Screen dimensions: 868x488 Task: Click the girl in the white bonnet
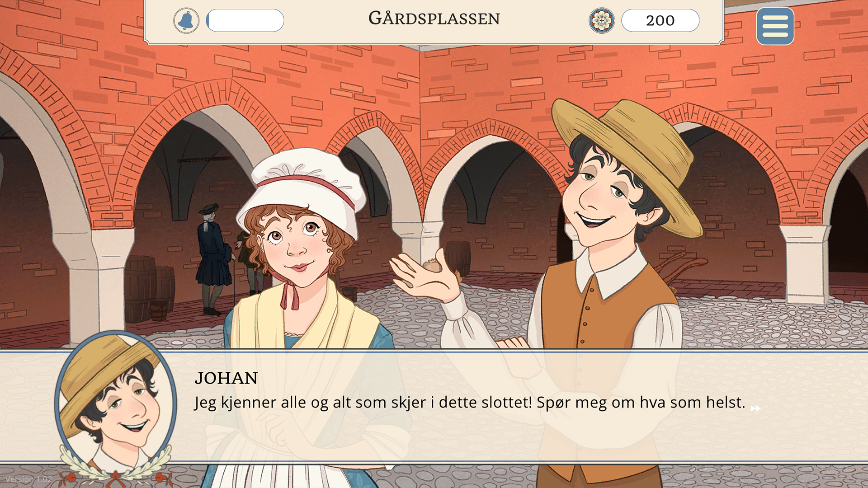point(303,253)
